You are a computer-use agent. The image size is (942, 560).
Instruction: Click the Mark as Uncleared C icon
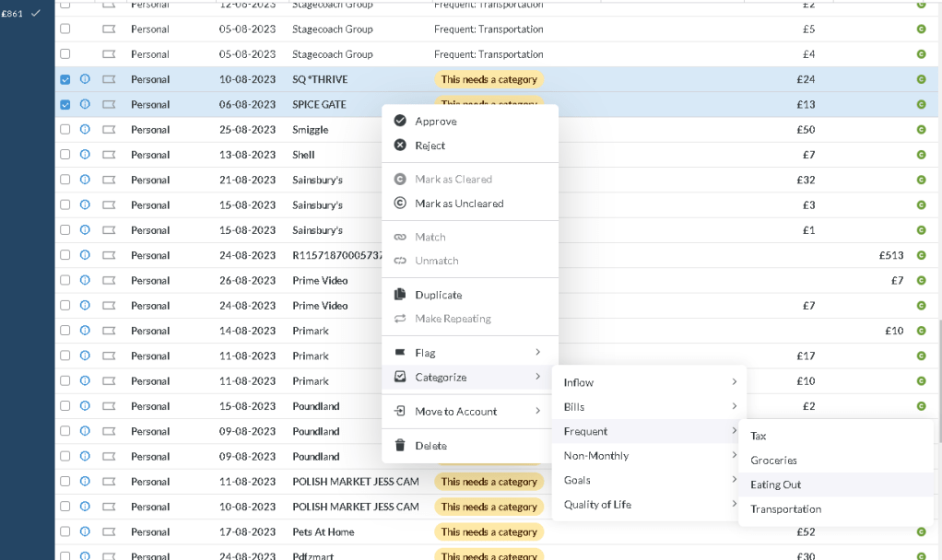coord(400,203)
